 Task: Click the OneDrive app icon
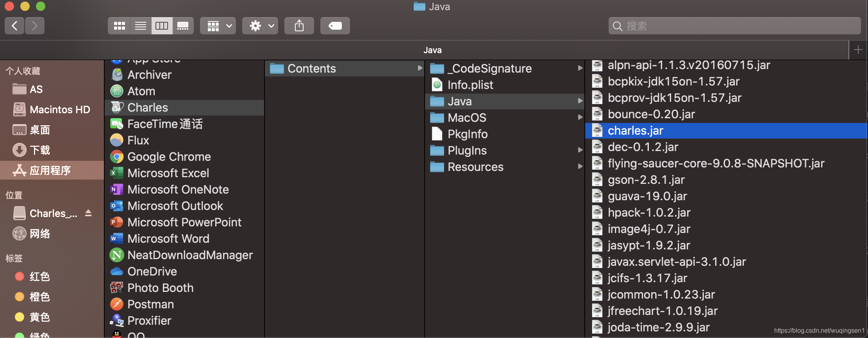tap(117, 271)
